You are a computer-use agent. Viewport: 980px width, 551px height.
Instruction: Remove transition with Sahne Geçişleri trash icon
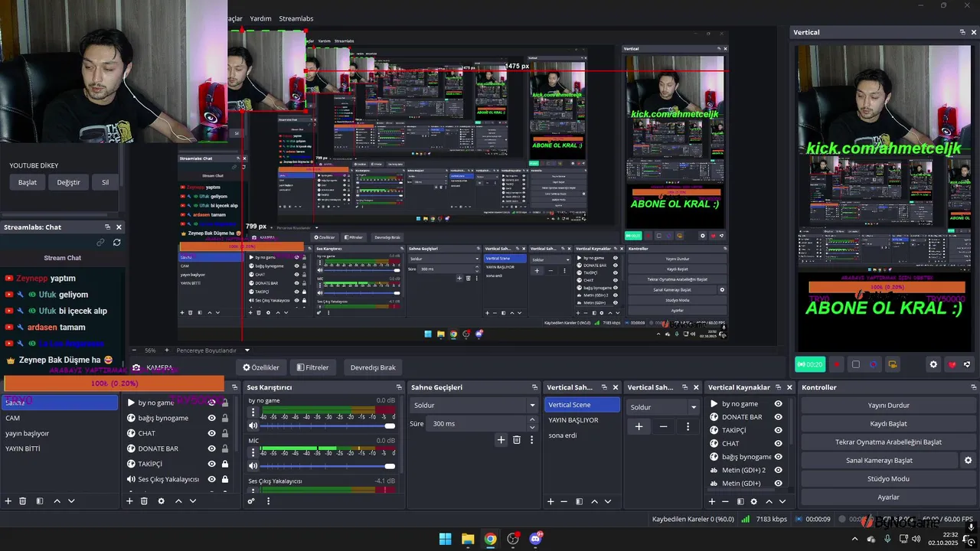coord(517,440)
